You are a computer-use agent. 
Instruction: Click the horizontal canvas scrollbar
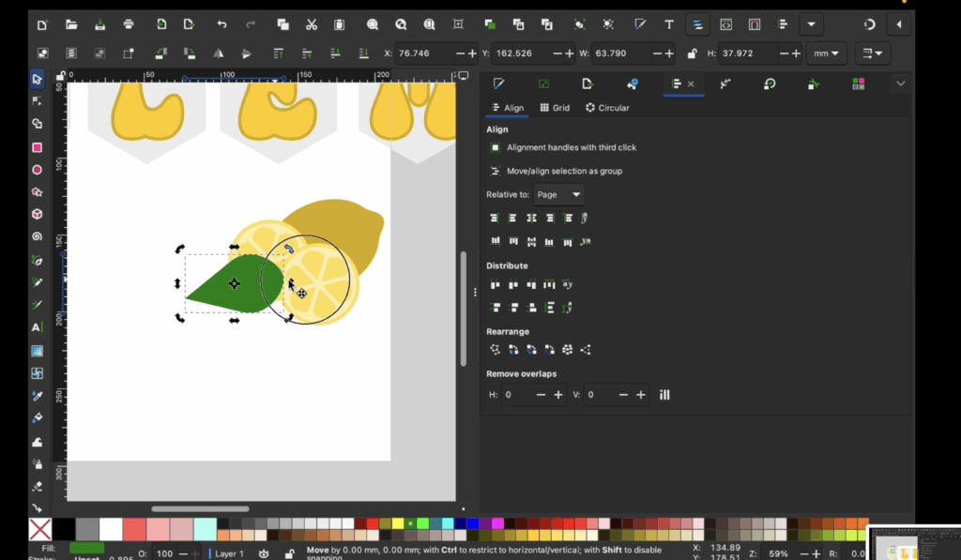click(x=201, y=508)
